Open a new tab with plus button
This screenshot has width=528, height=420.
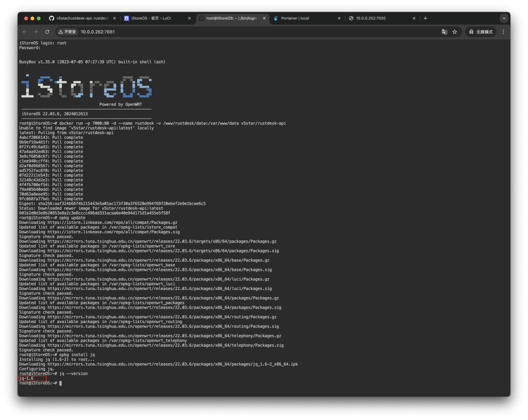click(425, 18)
